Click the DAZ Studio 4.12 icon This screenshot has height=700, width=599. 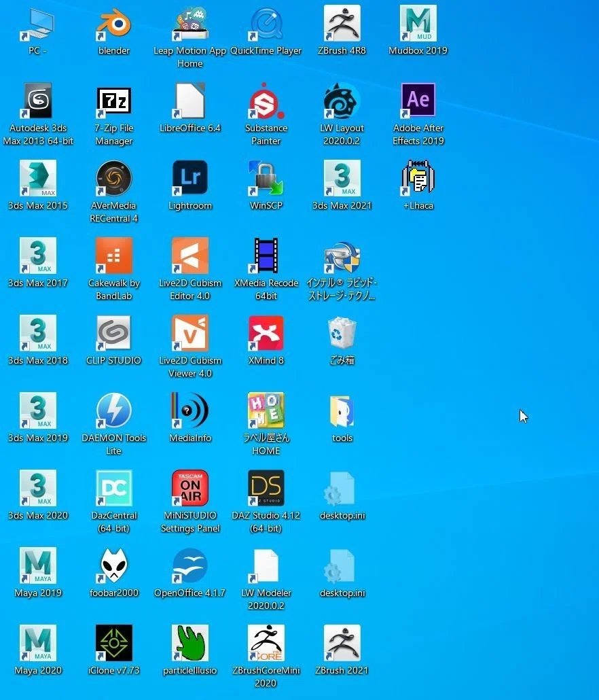tap(266, 489)
